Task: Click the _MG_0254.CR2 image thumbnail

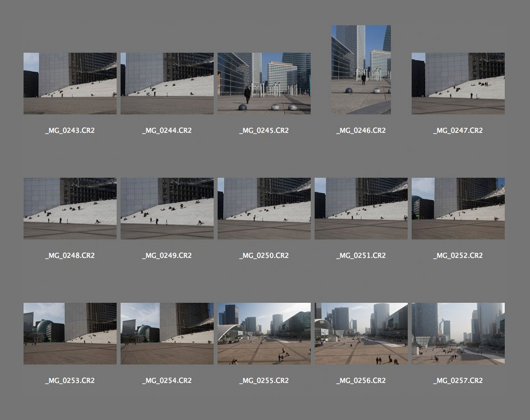Action: (167, 334)
